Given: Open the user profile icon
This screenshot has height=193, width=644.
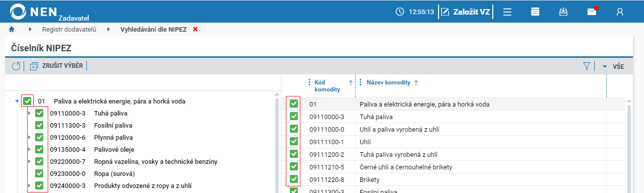Looking at the screenshot, I should click(x=620, y=12).
